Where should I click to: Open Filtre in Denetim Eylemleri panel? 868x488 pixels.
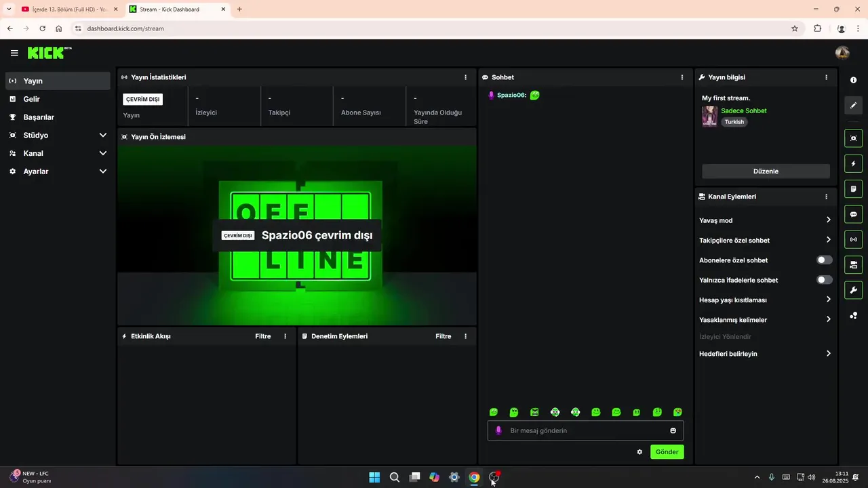tap(443, 336)
